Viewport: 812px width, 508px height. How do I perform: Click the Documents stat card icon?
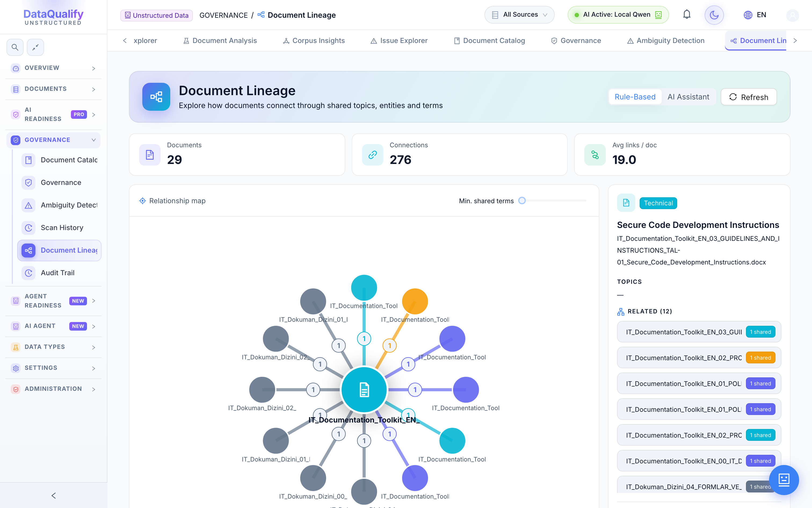[x=150, y=155]
